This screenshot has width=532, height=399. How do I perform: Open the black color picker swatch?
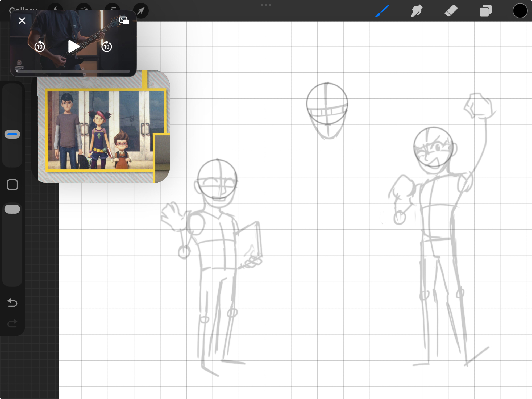click(x=520, y=11)
